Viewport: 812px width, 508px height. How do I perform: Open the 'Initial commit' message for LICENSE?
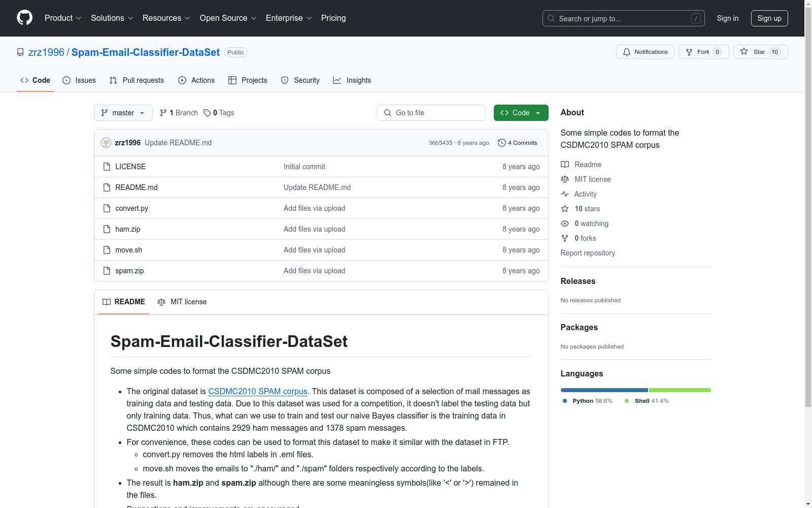[x=304, y=167]
